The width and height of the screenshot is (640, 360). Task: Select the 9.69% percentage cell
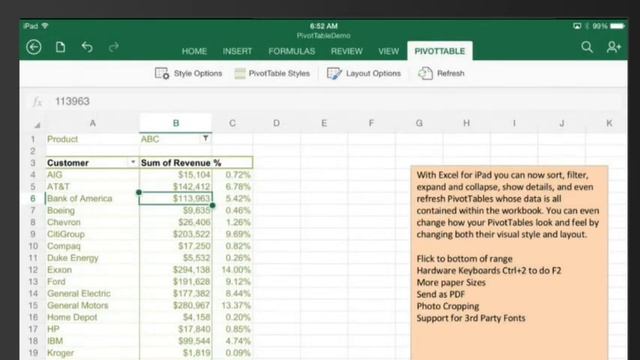point(232,234)
